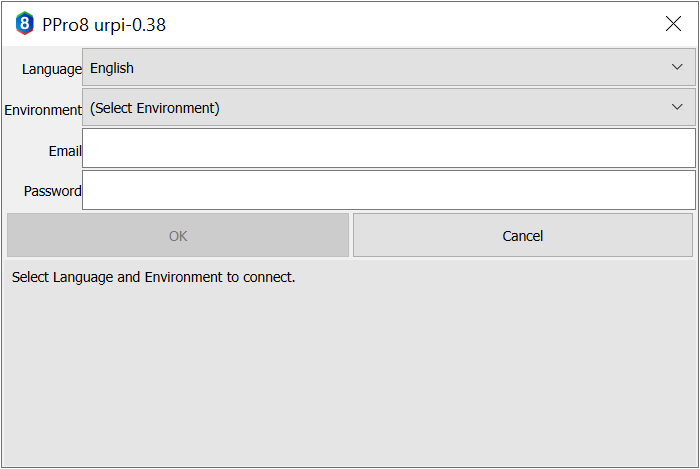This screenshot has width=700, height=469.
Task: Click the "(Select Environment)" placeholder text
Action: tap(155, 108)
